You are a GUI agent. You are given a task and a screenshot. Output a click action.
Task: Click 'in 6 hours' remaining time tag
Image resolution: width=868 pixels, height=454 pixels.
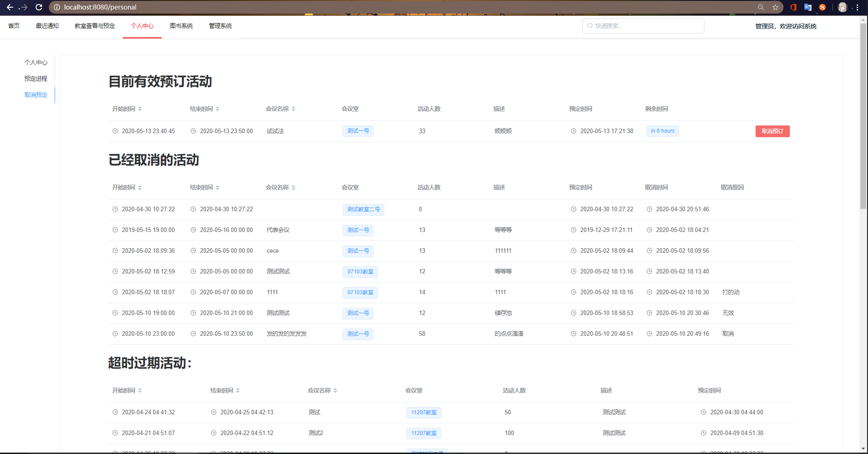[x=663, y=131]
